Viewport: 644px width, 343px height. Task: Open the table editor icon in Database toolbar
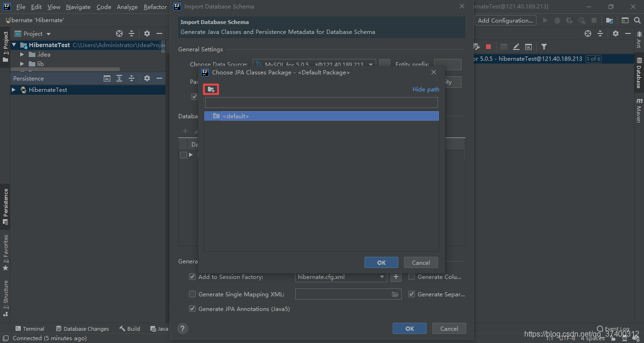[504, 47]
